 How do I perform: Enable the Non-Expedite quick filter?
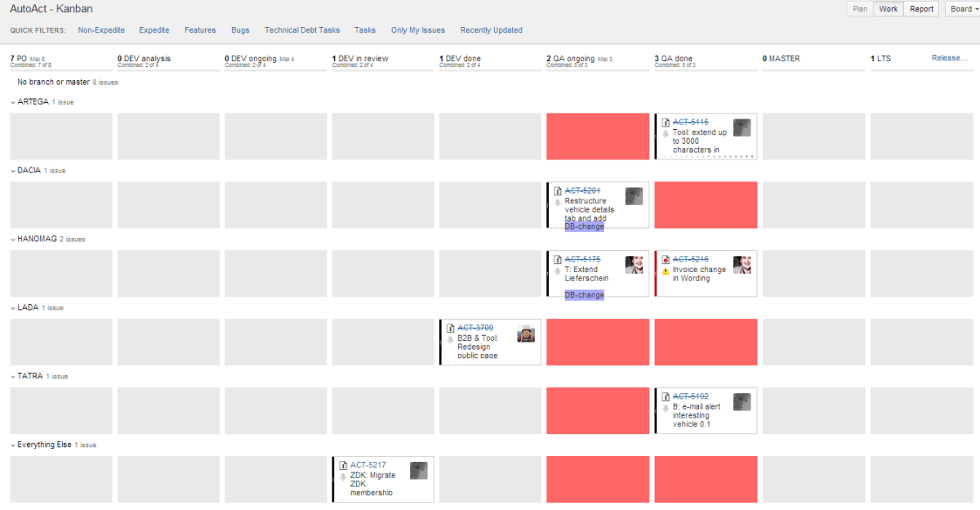click(101, 30)
